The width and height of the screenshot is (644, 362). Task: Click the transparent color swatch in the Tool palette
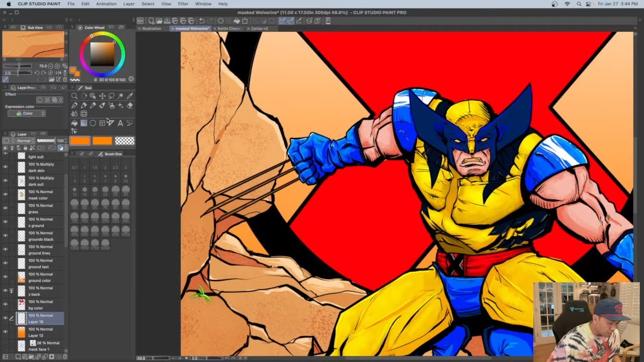(125, 141)
